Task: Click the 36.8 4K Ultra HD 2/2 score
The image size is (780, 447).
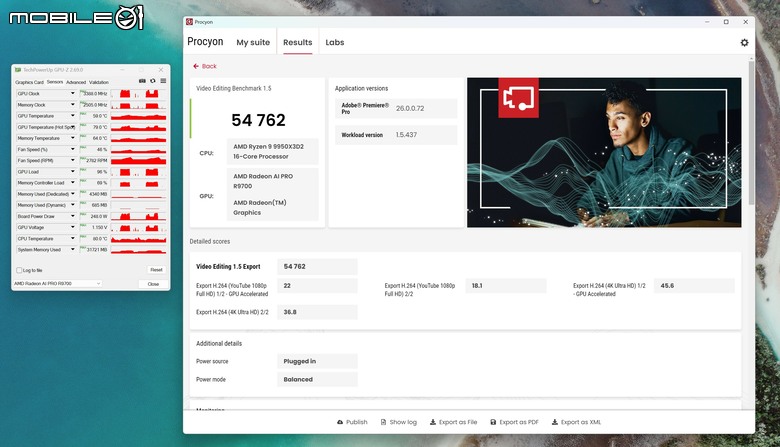Action: click(317, 312)
